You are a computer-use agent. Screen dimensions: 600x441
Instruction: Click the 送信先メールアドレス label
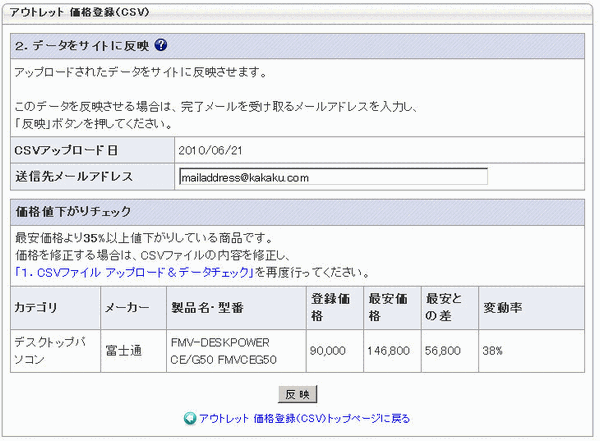(74, 176)
